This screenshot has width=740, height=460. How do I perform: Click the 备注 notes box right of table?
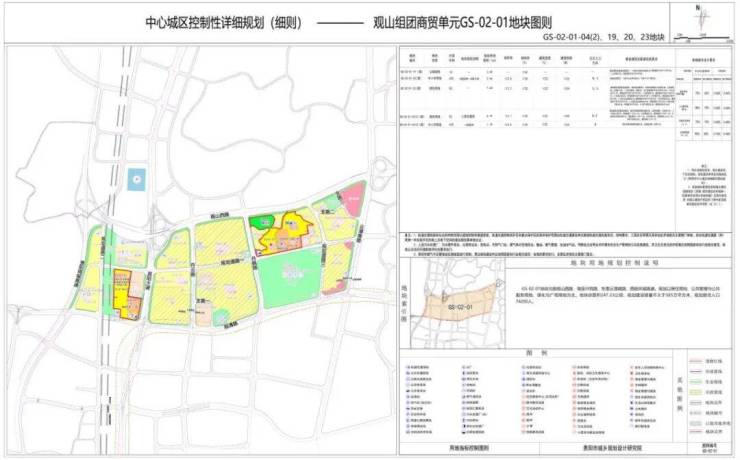704,185
